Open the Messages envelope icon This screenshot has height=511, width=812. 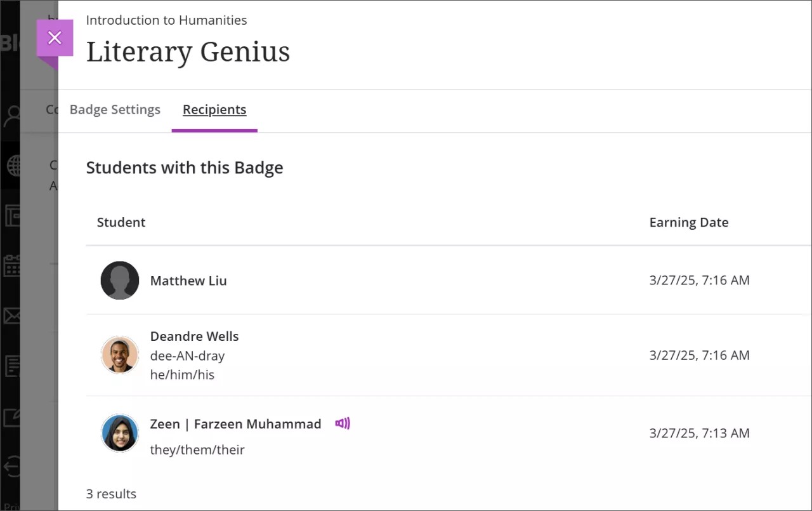click(x=11, y=315)
